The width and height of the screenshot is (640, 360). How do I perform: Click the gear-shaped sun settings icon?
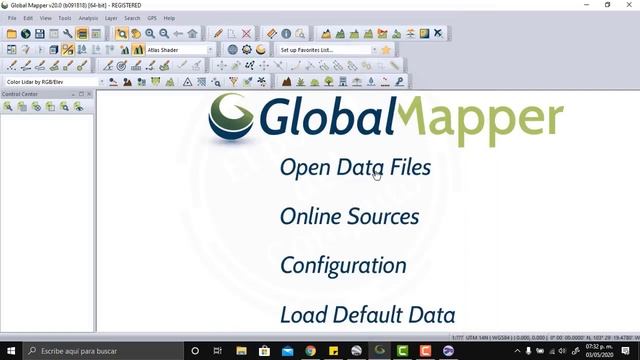[x=247, y=50]
